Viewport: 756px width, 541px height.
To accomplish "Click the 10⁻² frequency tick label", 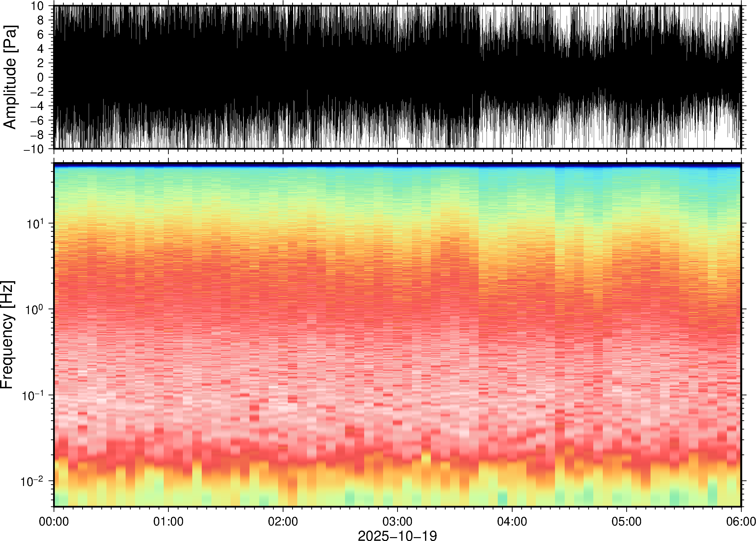I will [x=32, y=481].
